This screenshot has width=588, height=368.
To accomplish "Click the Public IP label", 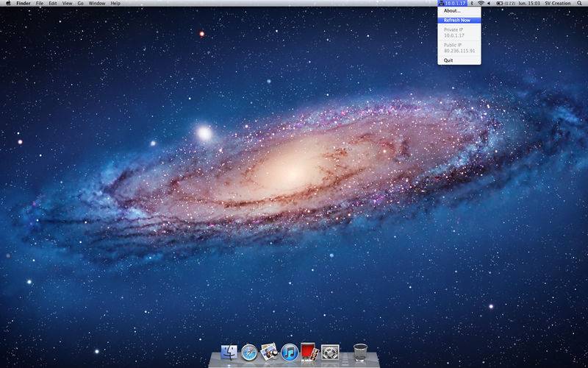I will tap(453, 45).
